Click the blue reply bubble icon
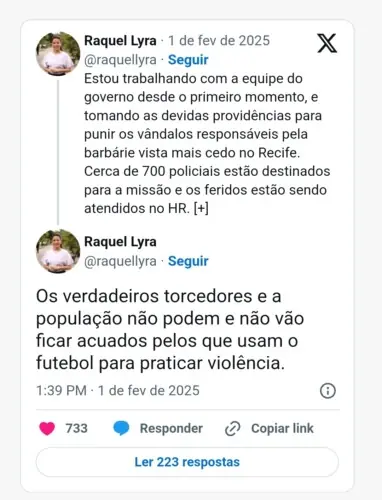 coord(121,428)
